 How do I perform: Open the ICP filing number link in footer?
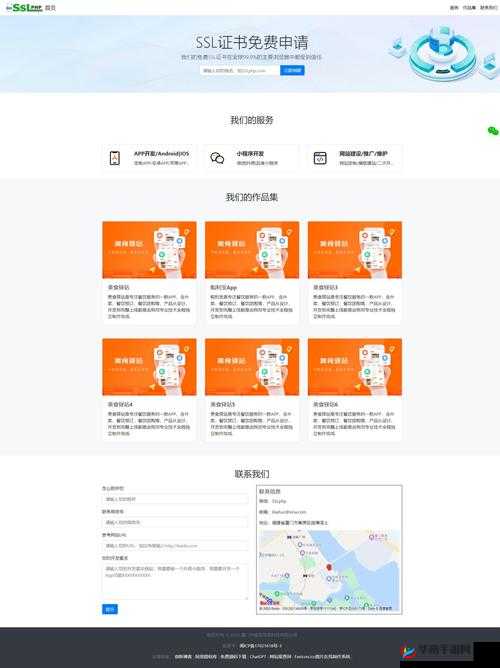point(260,646)
